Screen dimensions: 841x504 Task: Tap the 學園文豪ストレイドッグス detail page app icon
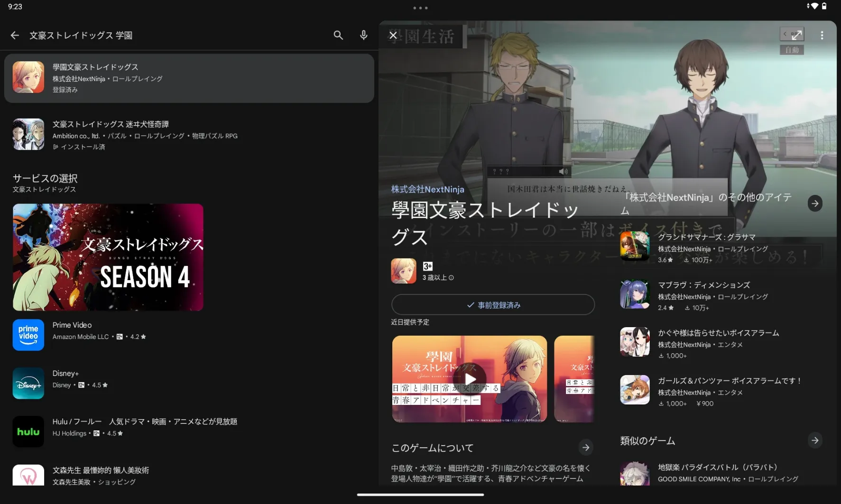[x=404, y=271]
